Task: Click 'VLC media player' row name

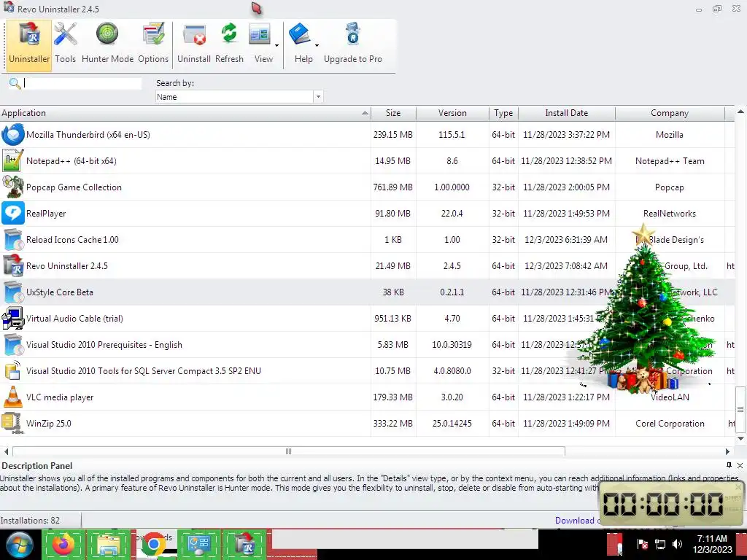Action: pyautogui.click(x=60, y=397)
